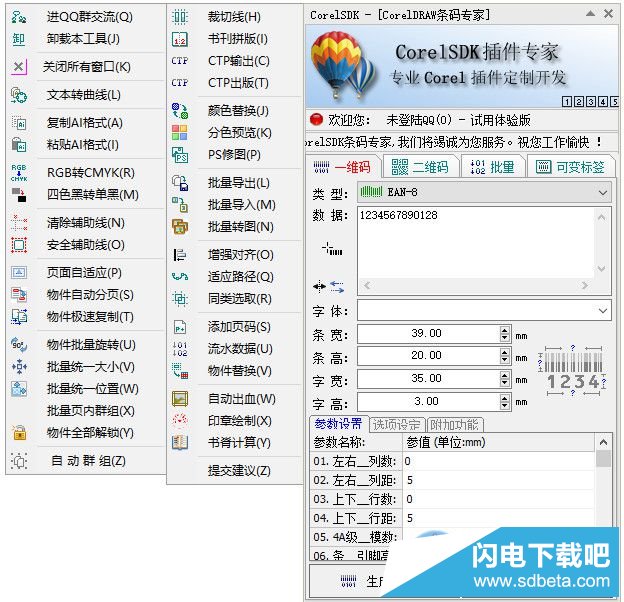Select CTP输出(C) menu item
Viewport: 624px width, 602px height.
[x=238, y=61]
